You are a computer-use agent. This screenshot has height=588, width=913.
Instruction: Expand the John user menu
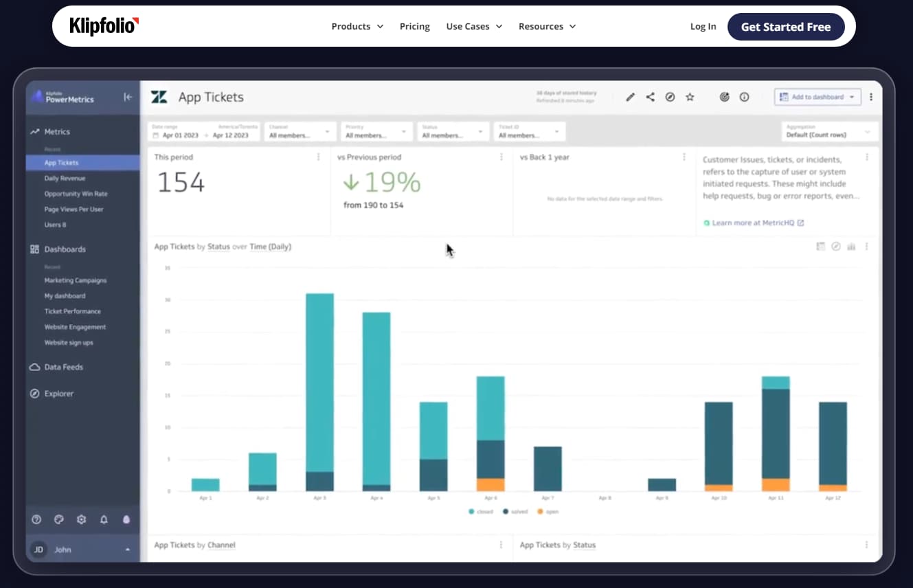tap(82, 550)
